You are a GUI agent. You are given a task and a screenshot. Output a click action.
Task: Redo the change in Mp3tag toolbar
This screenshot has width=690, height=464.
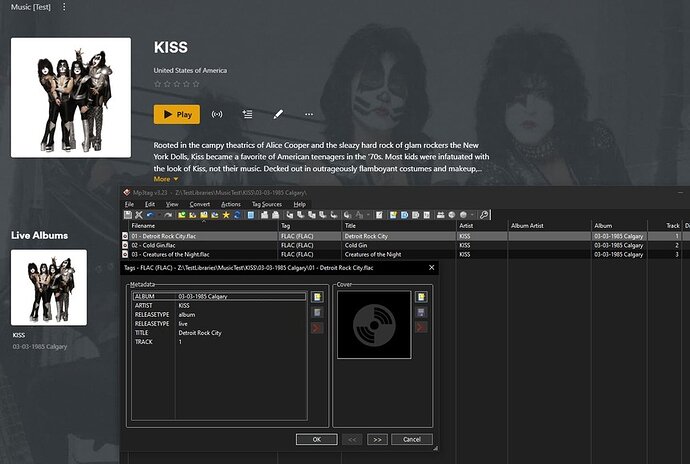pyautogui.click(x=168, y=215)
